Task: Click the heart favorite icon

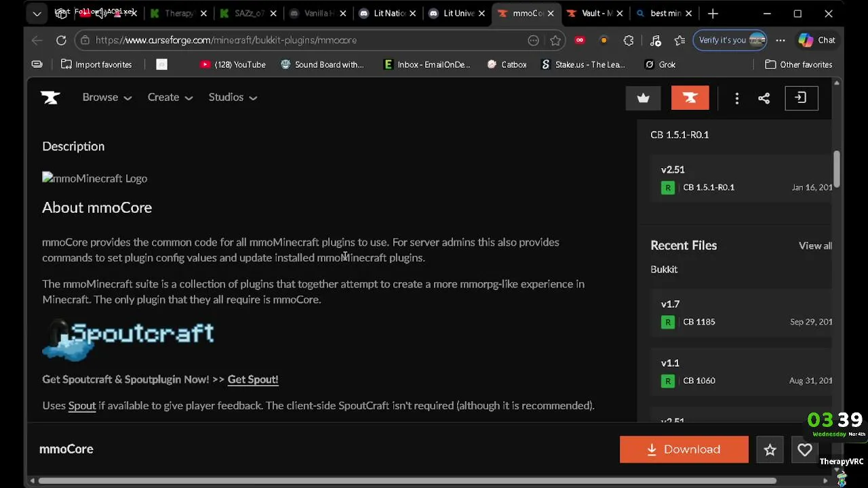Action: (804, 449)
